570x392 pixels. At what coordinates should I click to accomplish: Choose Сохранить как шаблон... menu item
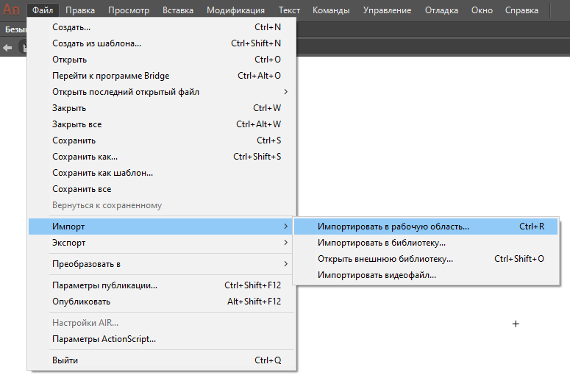click(x=162, y=173)
